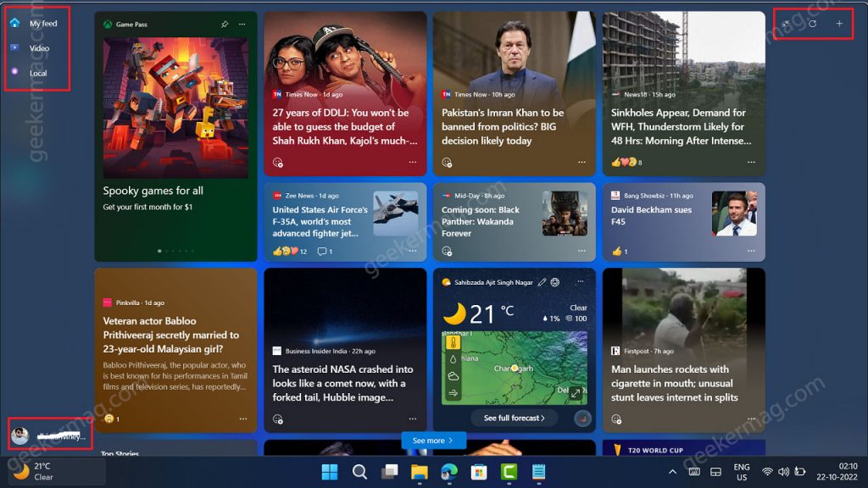Open the green Camtasia taskbar app
Viewport: 868px width, 488px height.
pos(509,472)
